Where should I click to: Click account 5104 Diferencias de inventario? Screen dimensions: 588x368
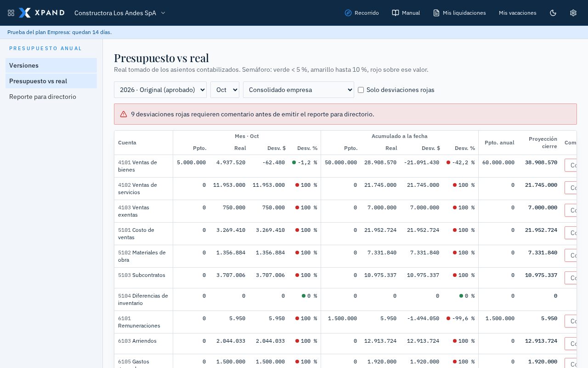(x=143, y=299)
